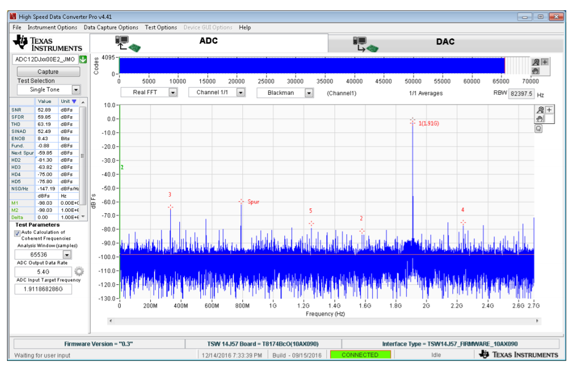Click the application icon in title bar

pos(13,17)
